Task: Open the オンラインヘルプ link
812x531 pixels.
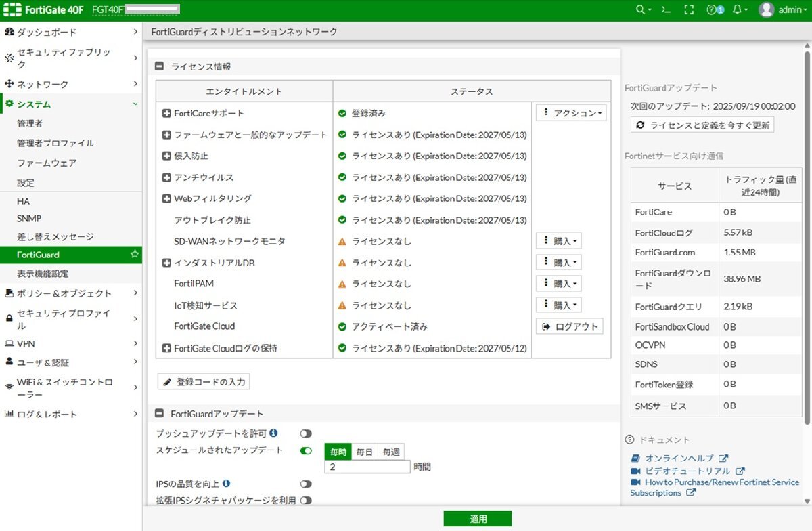Action: point(679,458)
